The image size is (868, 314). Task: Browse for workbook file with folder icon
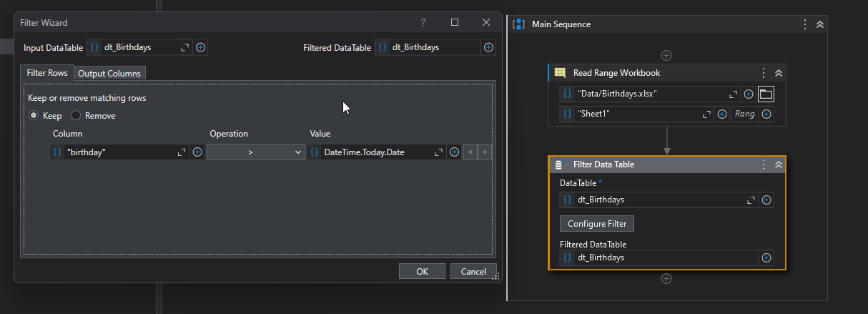766,94
